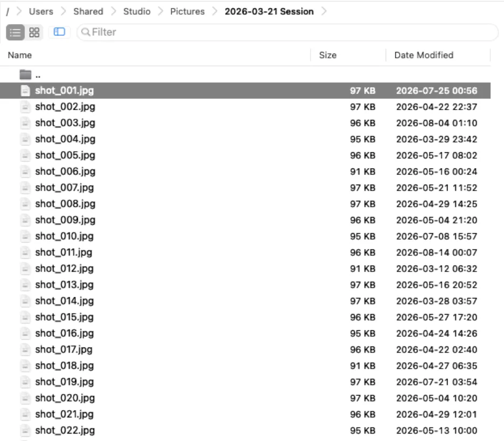Image resolution: width=504 pixels, height=441 pixels.
Task: Navigate to Users in the breadcrumb
Action: [41, 11]
